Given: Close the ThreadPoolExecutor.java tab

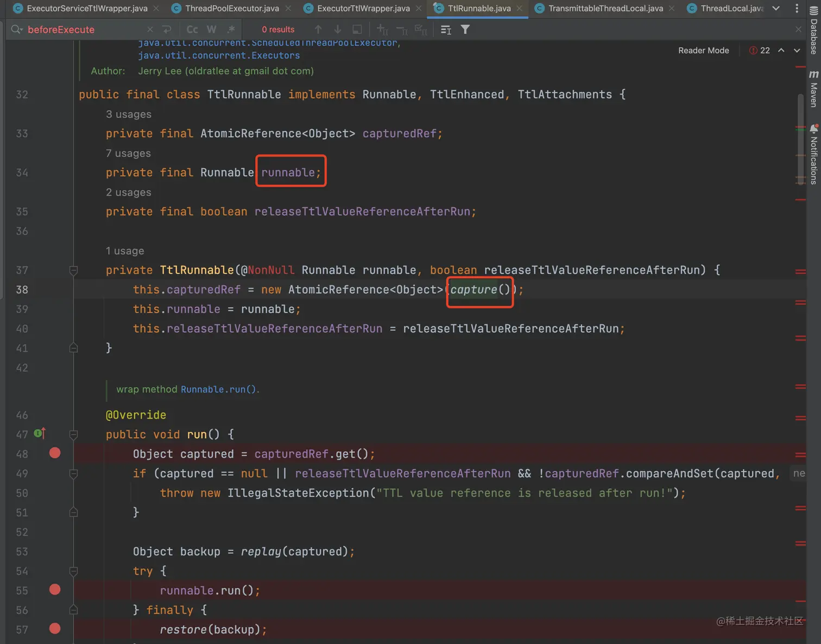Looking at the screenshot, I should click(288, 8).
